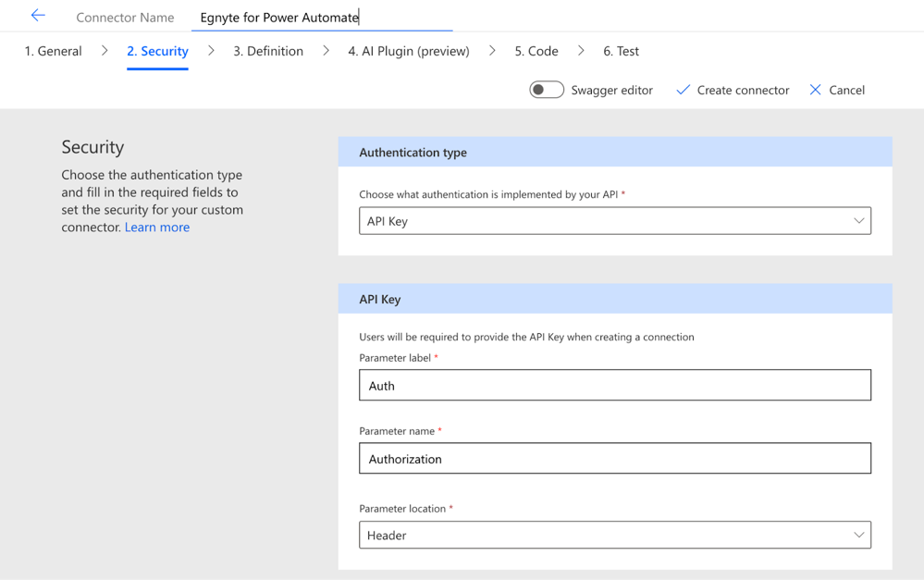Click the 'Choose what authentication is implemented' label

(488, 194)
